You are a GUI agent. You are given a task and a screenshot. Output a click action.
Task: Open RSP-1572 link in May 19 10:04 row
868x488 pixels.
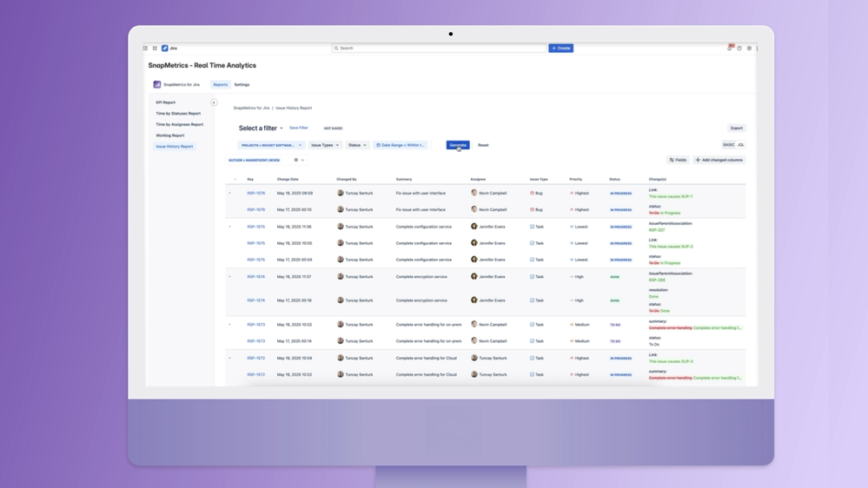click(x=255, y=358)
